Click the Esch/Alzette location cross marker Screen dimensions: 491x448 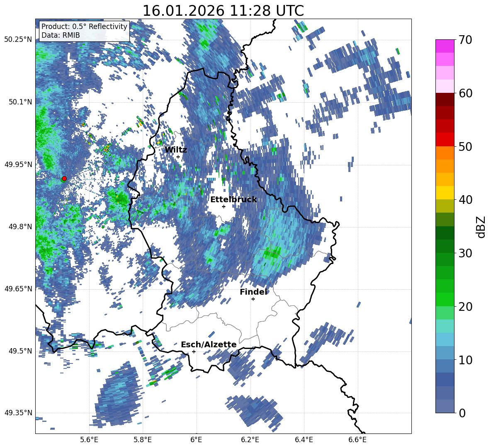coord(194,351)
